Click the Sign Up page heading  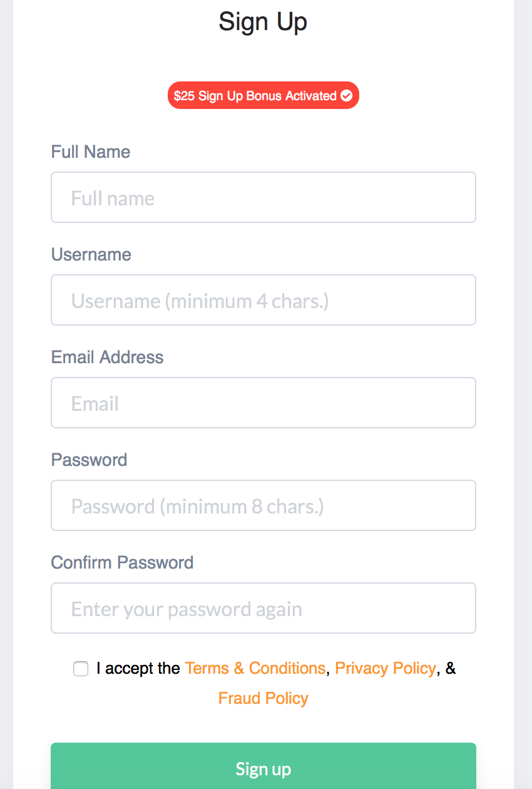(x=263, y=22)
